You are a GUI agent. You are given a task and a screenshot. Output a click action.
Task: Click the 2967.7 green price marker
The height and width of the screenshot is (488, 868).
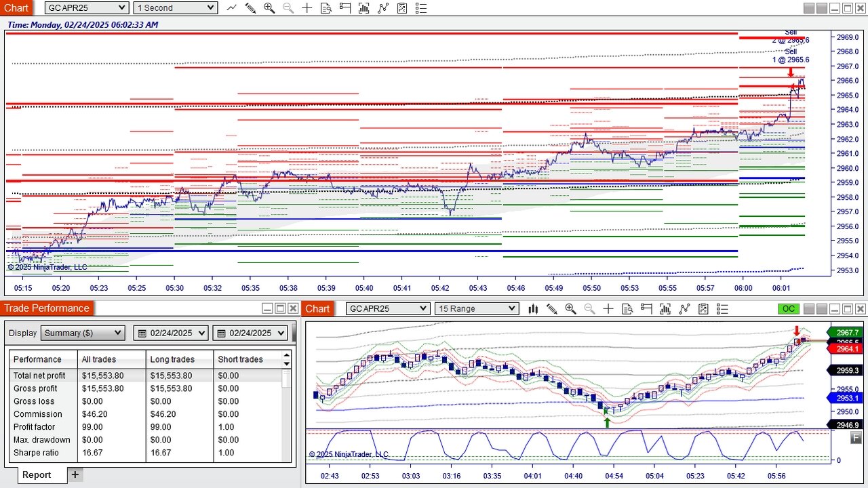click(x=845, y=333)
